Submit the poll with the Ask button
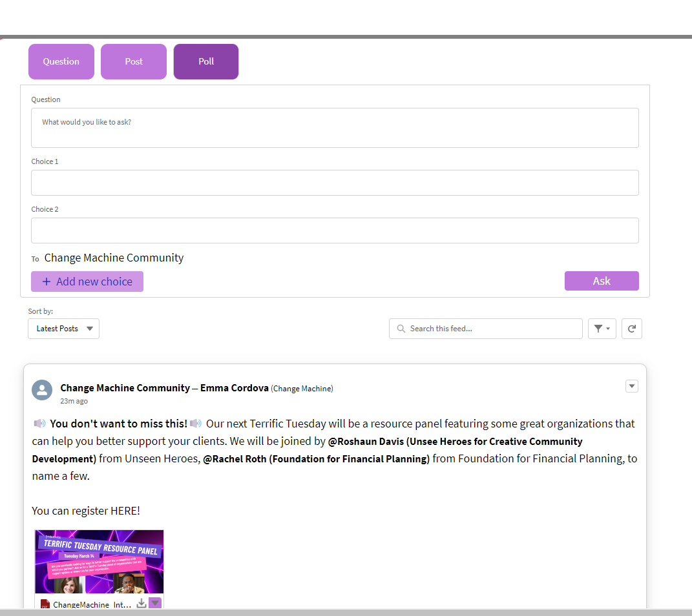Image resolution: width=692 pixels, height=616 pixels. (x=602, y=281)
